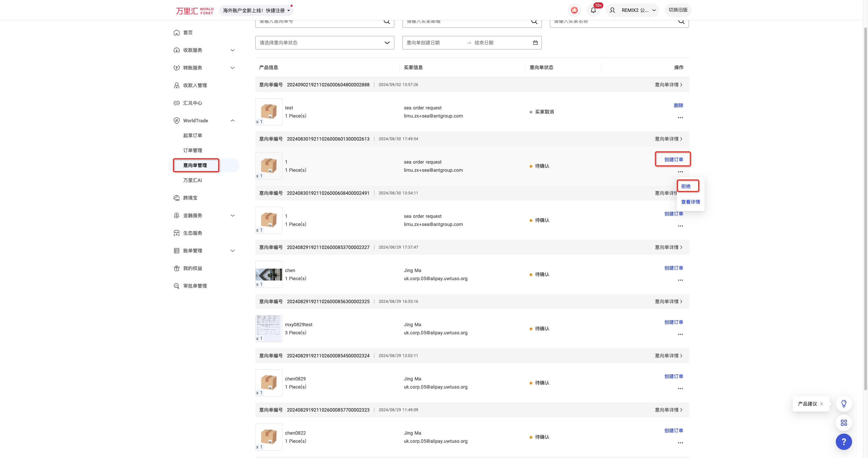Close the 产品建议 tooltip
Screen dimensions: 868x458
pyautogui.click(x=822, y=404)
